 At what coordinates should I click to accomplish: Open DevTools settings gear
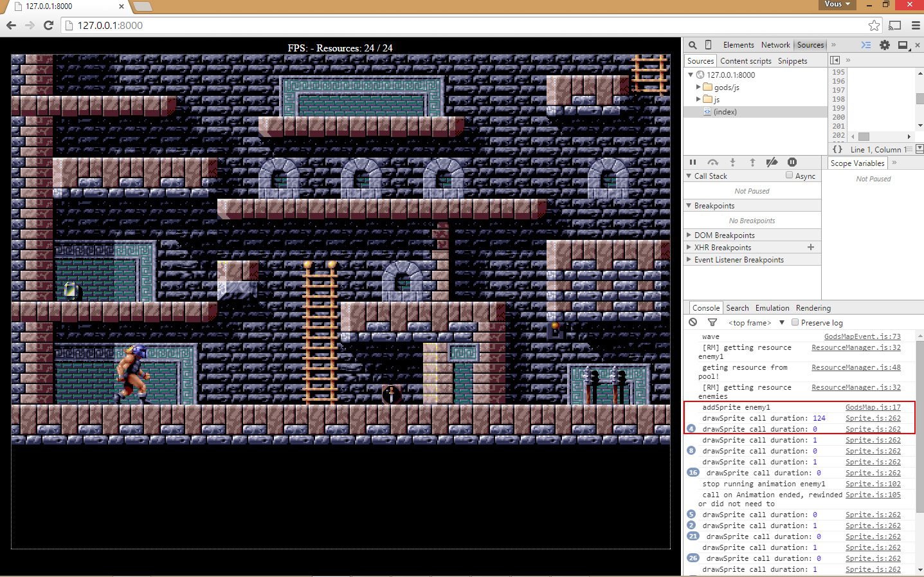click(x=885, y=45)
